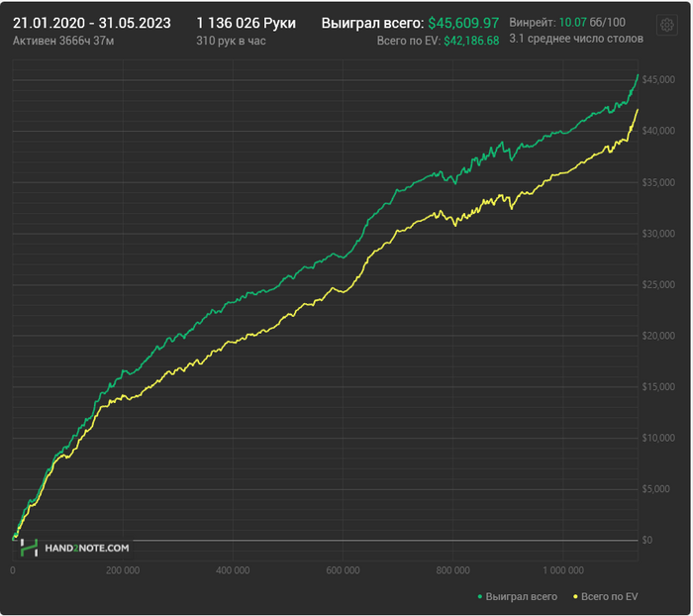Open the graph settings gear icon
The image size is (693, 616).
coord(666,25)
